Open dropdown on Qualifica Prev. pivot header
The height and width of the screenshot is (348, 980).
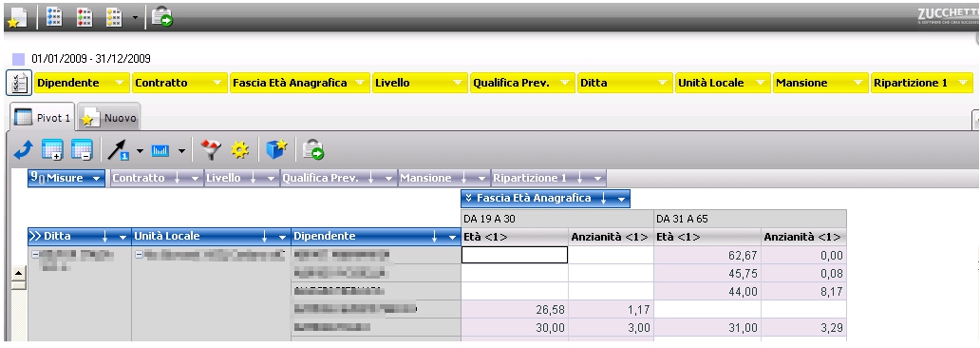click(x=388, y=179)
